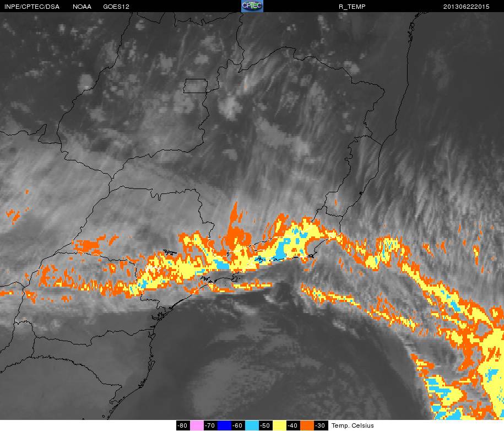Viewport: 504px width, 431px height.
Task: Click the -50 legend value
Action: 265,425
